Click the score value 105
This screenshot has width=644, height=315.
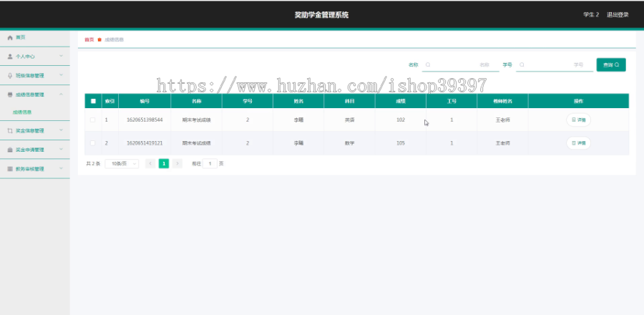[x=401, y=143]
